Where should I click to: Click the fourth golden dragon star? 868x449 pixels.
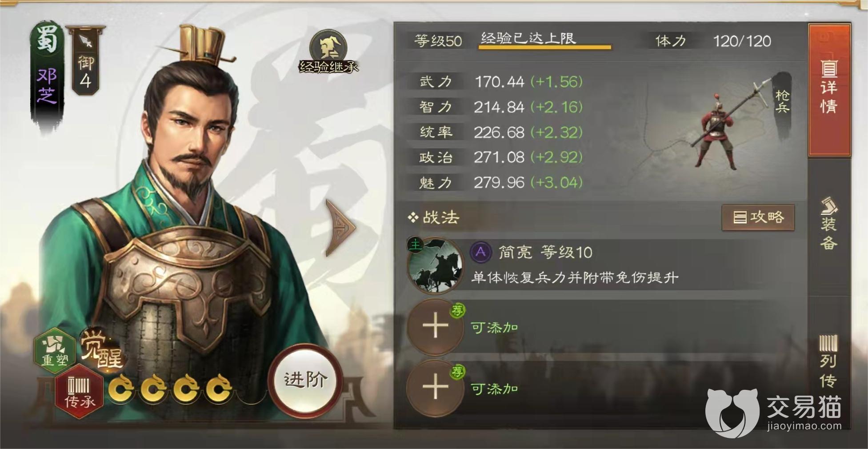[219, 388]
